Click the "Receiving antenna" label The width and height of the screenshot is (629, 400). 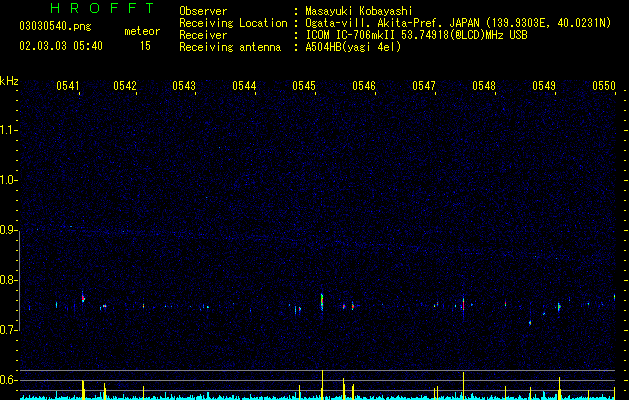[x=230, y=47]
